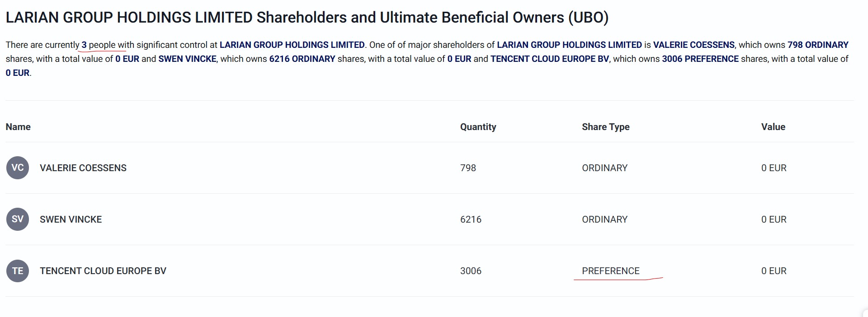The height and width of the screenshot is (317, 868).
Task: Click 0 EUR value for Tencent row
Action: (x=774, y=271)
